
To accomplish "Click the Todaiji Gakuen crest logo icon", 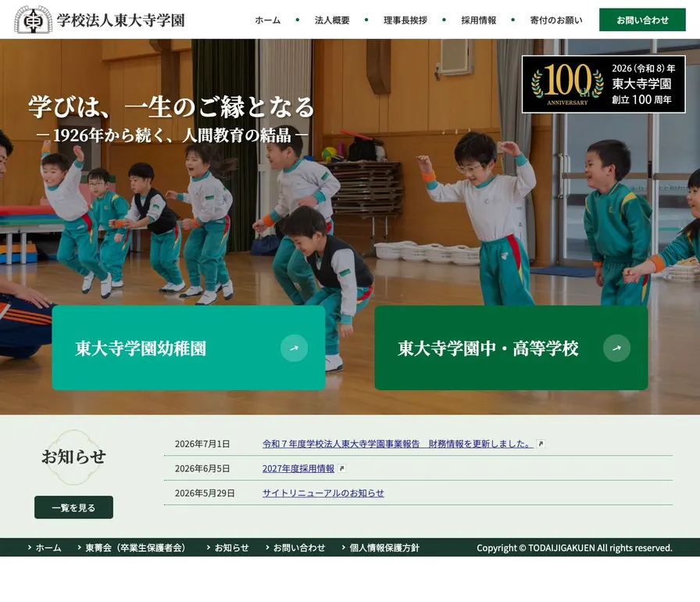I will (x=33, y=20).
